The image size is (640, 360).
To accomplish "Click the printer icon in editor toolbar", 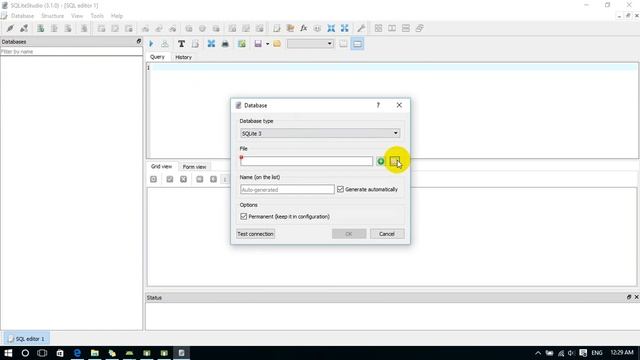I will 225,44.
